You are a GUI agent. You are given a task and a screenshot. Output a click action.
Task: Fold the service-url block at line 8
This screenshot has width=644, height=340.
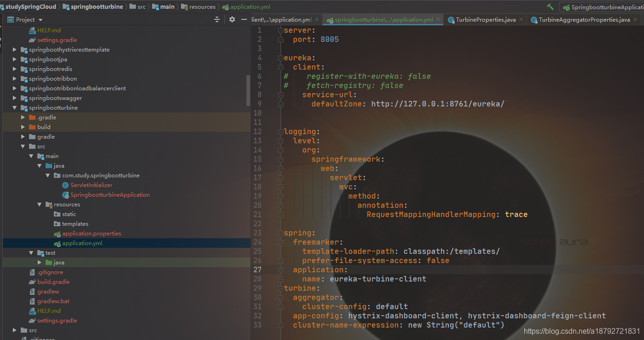tap(280, 95)
